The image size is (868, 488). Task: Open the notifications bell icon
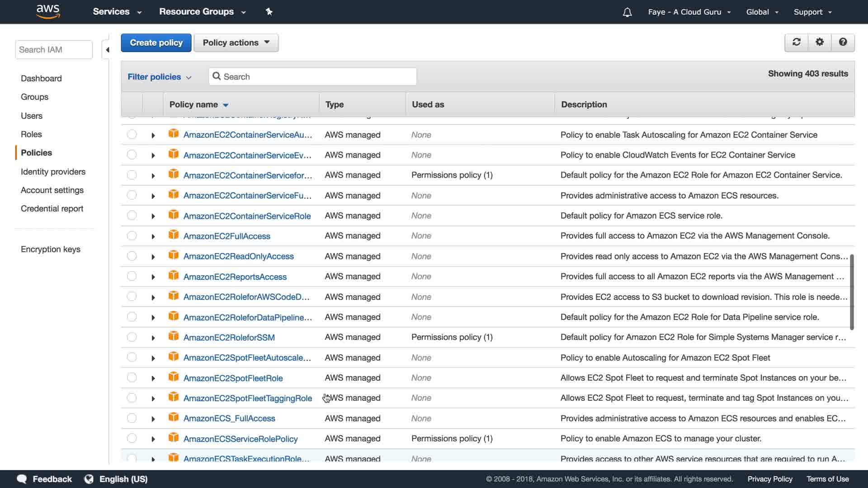pyautogui.click(x=627, y=12)
